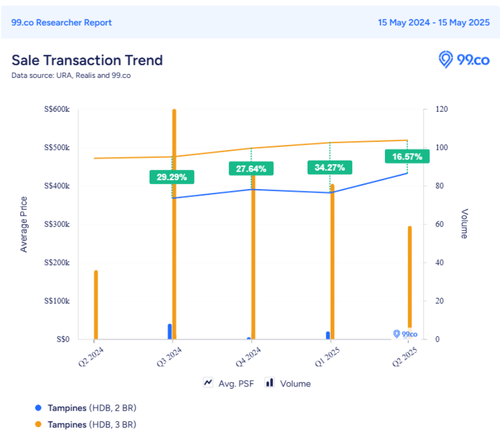Click the 16.57% difference badge
504x436 pixels.
[x=407, y=156]
